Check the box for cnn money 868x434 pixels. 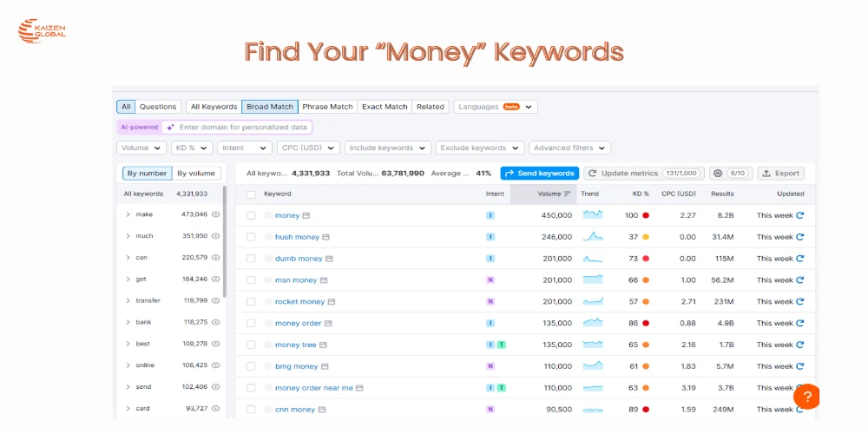[x=251, y=410]
